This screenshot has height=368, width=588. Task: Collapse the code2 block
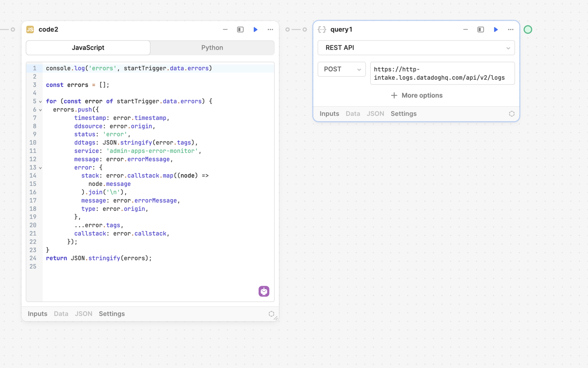225,29
